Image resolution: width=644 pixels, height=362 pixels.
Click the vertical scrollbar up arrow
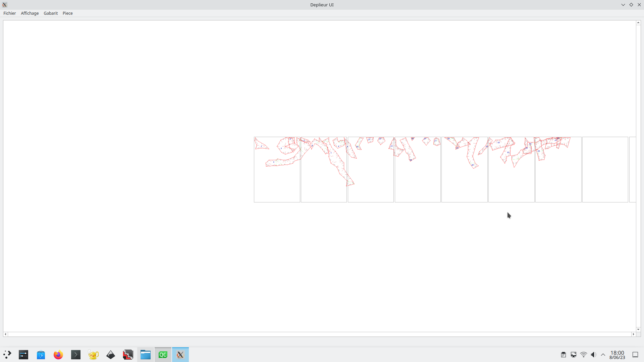click(638, 22)
